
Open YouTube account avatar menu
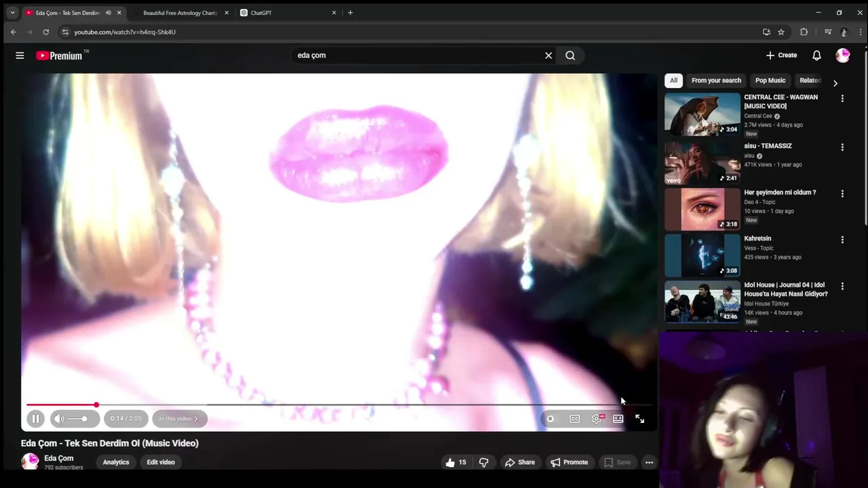click(x=843, y=56)
